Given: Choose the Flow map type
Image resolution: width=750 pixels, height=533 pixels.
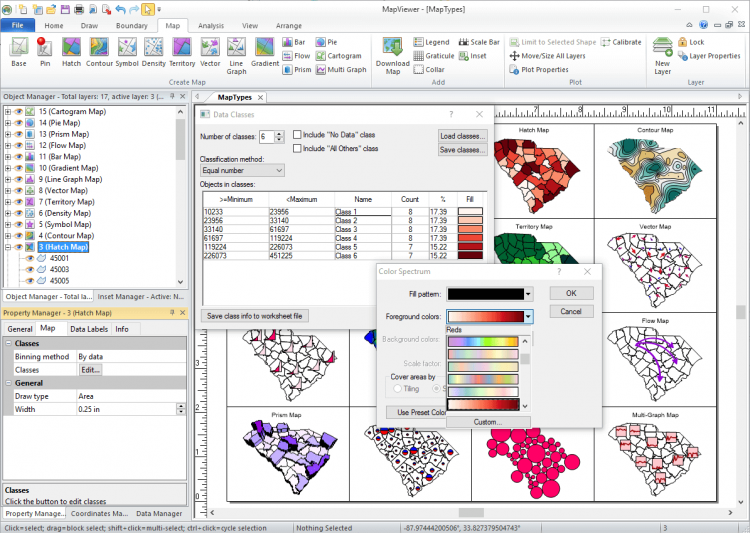Looking at the screenshot, I should pyautogui.click(x=296, y=56).
